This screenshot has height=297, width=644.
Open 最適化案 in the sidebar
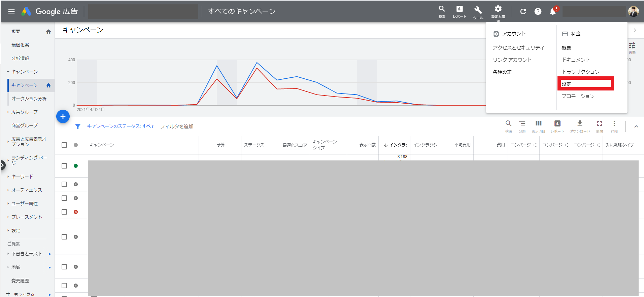pyautogui.click(x=20, y=45)
